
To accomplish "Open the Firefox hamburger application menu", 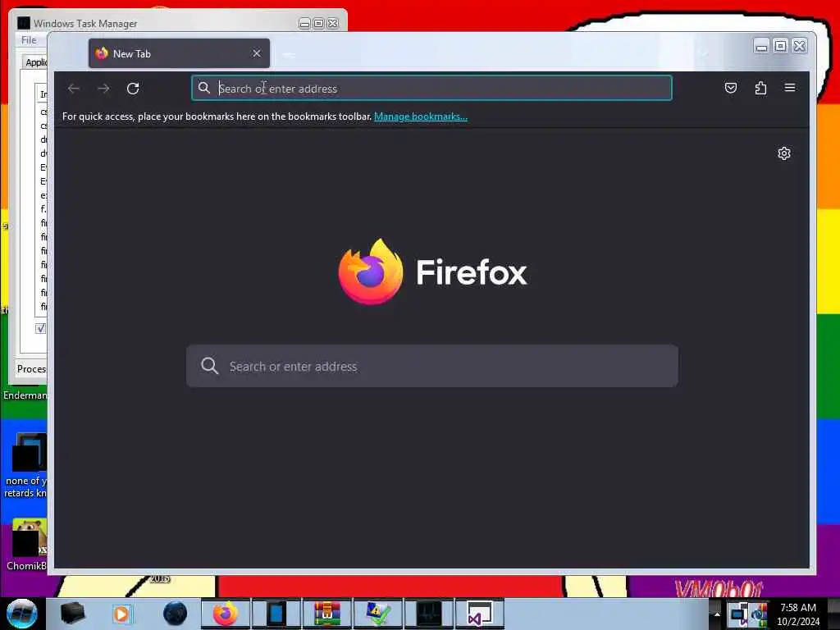I will pyautogui.click(x=790, y=87).
